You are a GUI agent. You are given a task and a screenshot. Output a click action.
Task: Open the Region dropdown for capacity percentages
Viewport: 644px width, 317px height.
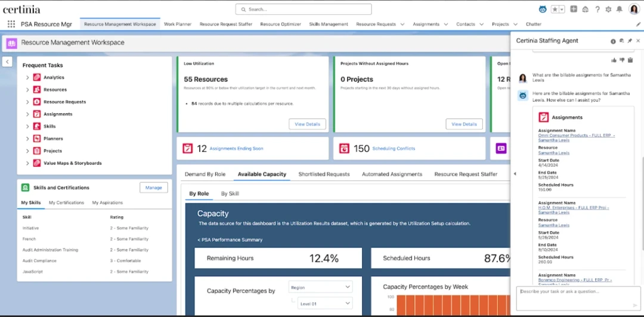[320, 287]
